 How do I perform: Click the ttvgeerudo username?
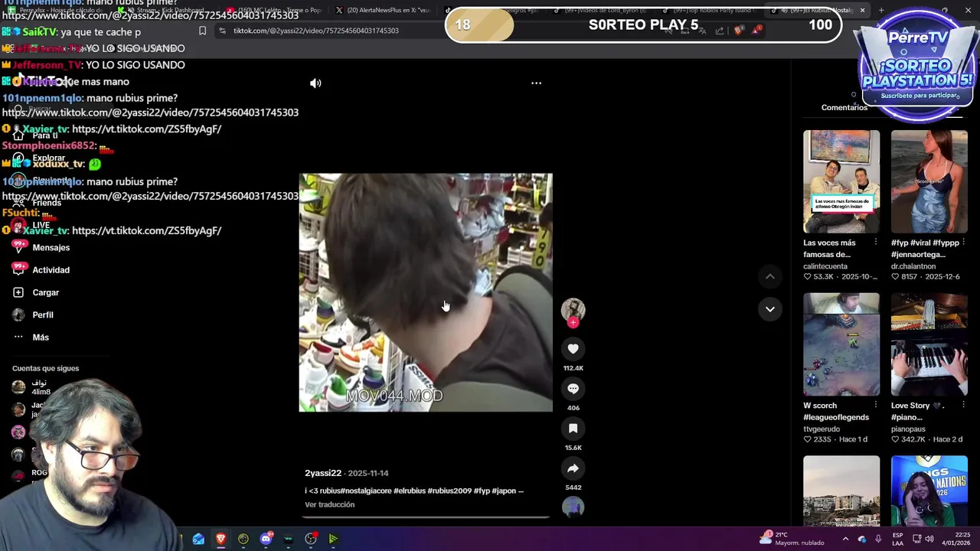pyautogui.click(x=822, y=429)
